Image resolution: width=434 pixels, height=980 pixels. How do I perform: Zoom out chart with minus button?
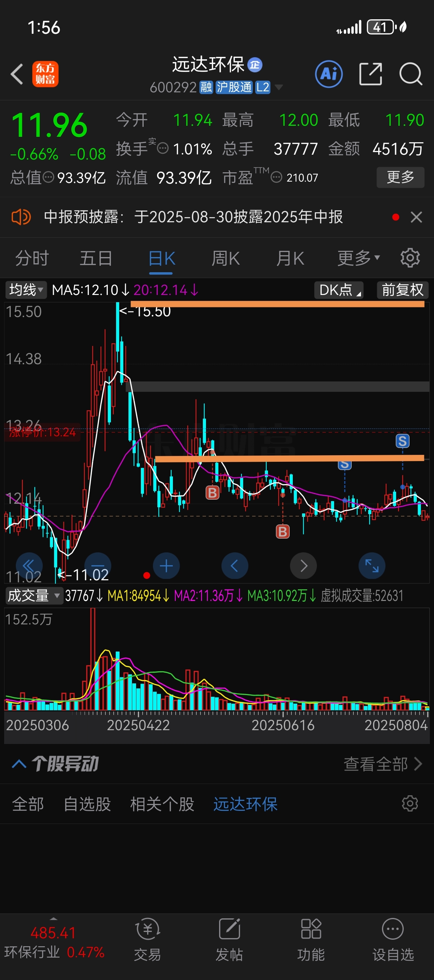tap(98, 566)
